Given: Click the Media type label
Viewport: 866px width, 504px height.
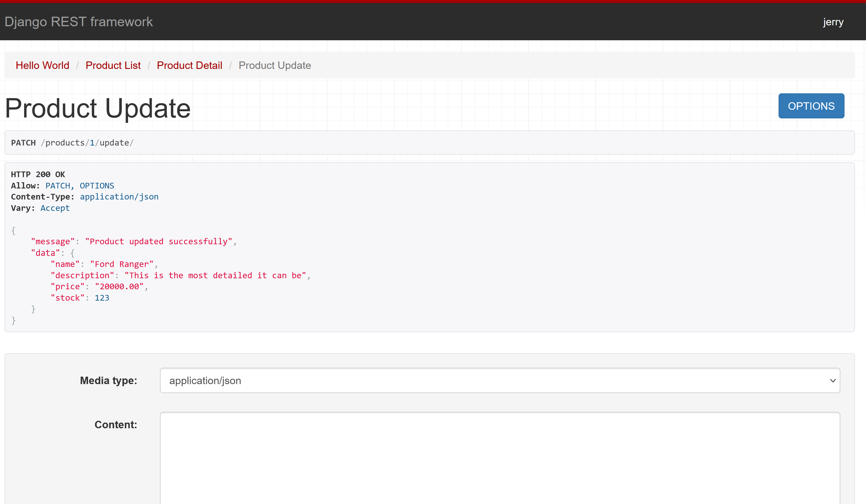Looking at the screenshot, I should tap(108, 381).
